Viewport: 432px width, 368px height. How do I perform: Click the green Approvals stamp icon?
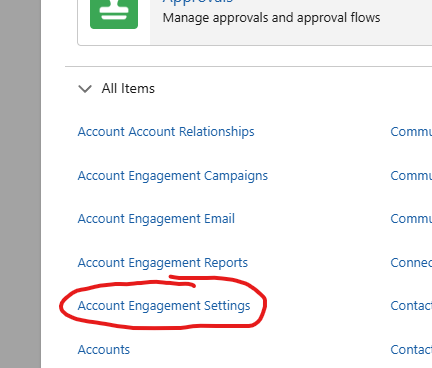coord(114,14)
